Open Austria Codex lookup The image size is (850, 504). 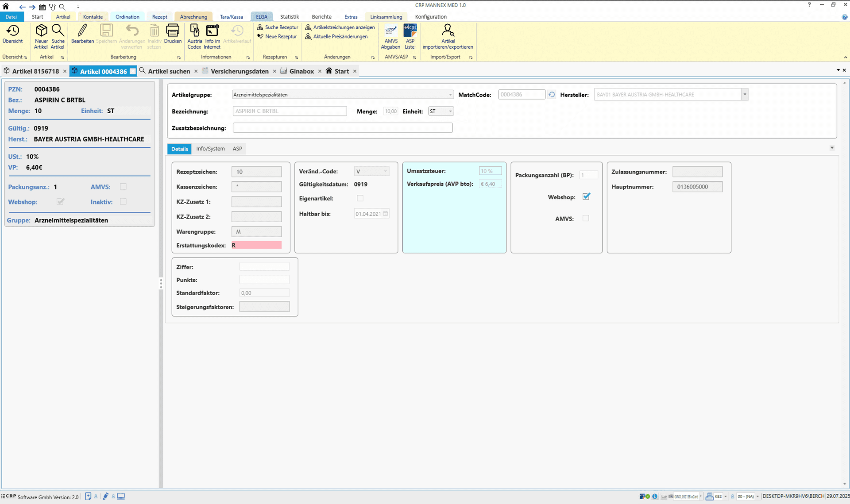[194, 37]
